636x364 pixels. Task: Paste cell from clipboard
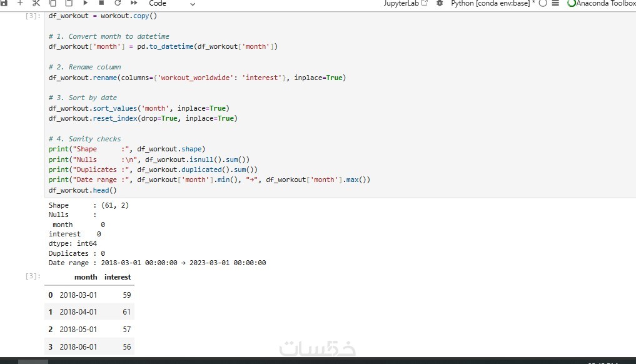click(x=69, y=3)
